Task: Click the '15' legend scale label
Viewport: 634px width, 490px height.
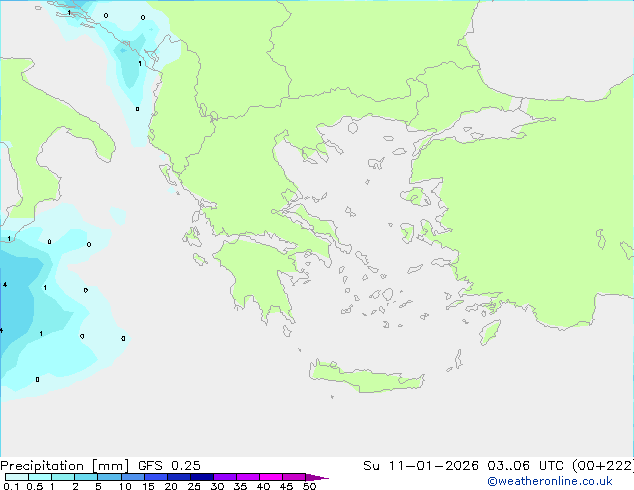Action: click(148, 486)
